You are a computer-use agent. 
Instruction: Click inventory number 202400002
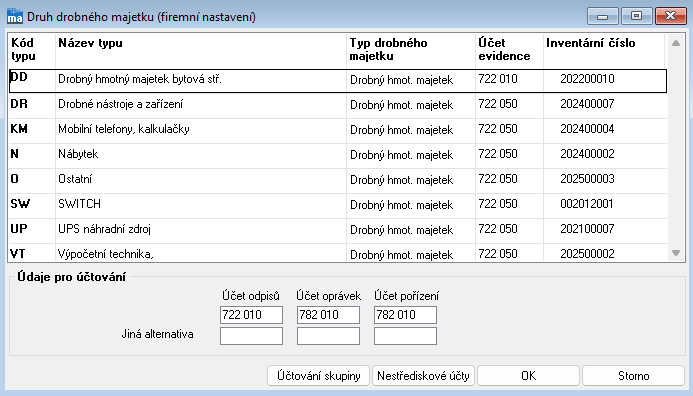click(x=587, y=154)
